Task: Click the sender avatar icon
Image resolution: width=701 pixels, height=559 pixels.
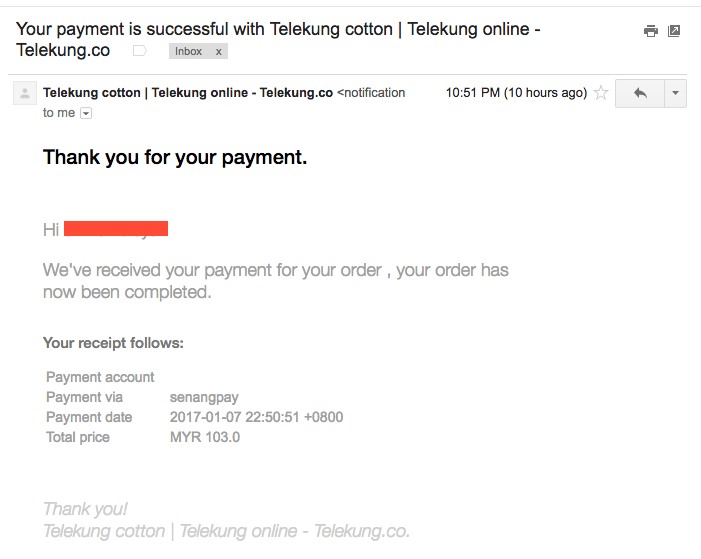Action: (25, 93)
